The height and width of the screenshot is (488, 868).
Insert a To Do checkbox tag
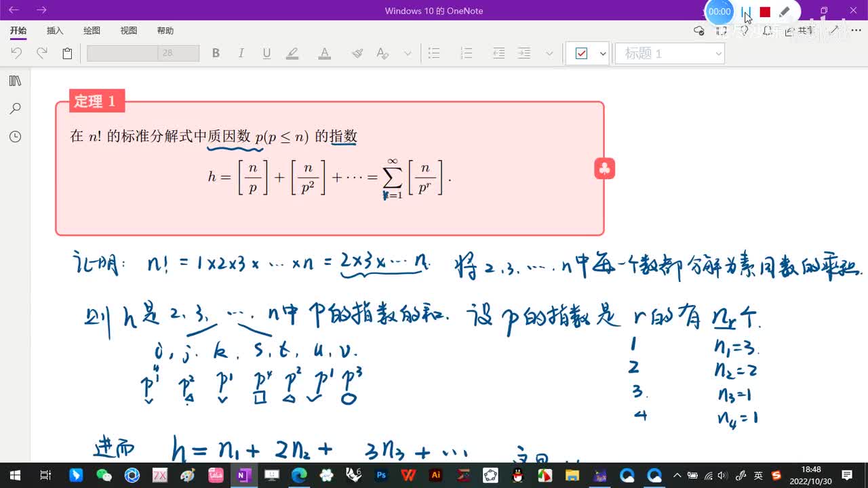tap(581, 53)
